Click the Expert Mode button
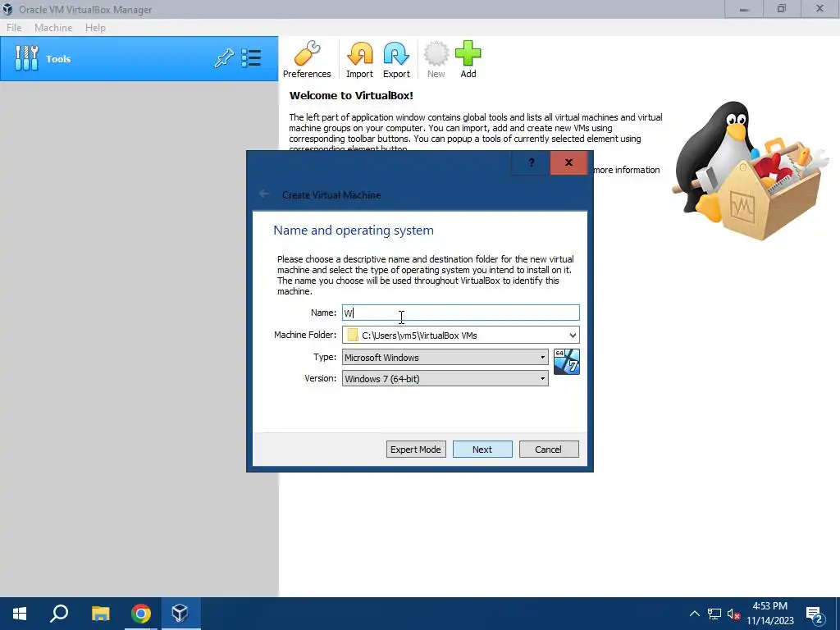840x630 pixels. coord(416,450)
